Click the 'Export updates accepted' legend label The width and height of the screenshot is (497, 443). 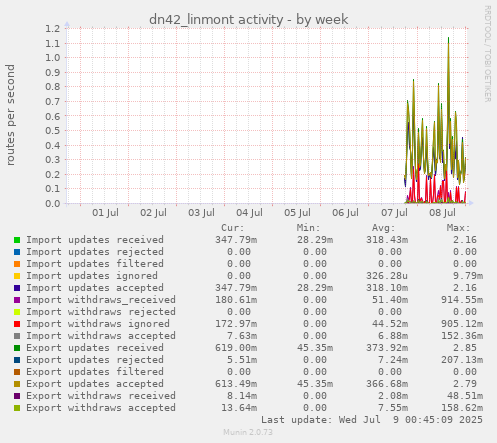[95, 384]
